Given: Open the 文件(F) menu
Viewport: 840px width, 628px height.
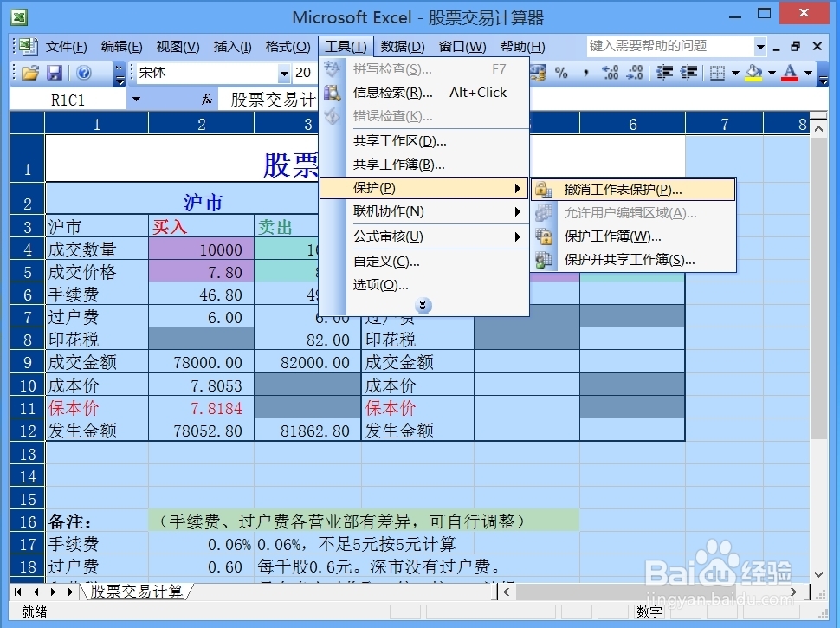Looking at the screenshot, I should pos(66,47).
